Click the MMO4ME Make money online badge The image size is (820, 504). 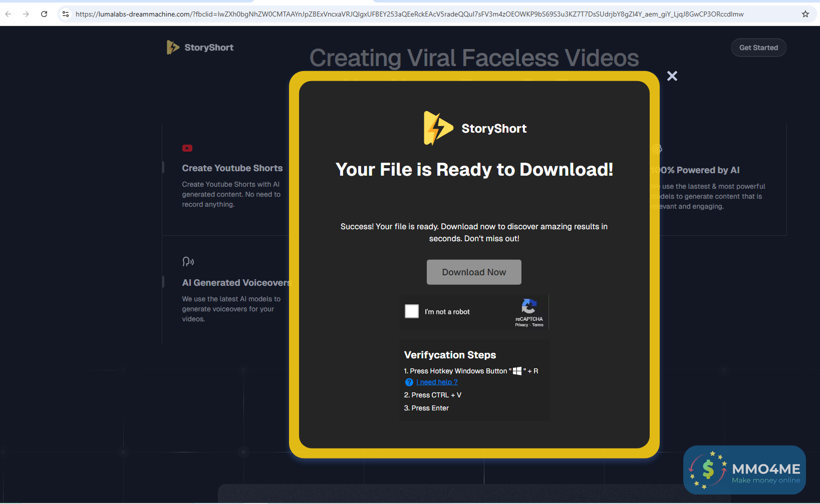click(x=744, y=470)
